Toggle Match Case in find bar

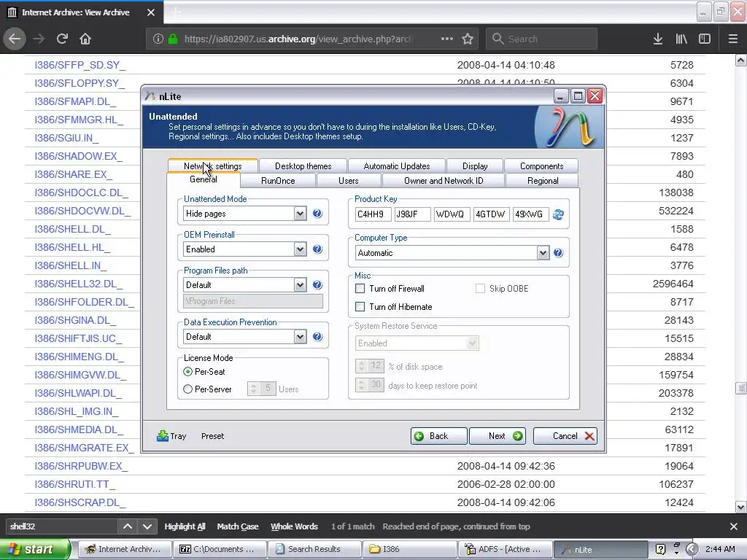238,526
